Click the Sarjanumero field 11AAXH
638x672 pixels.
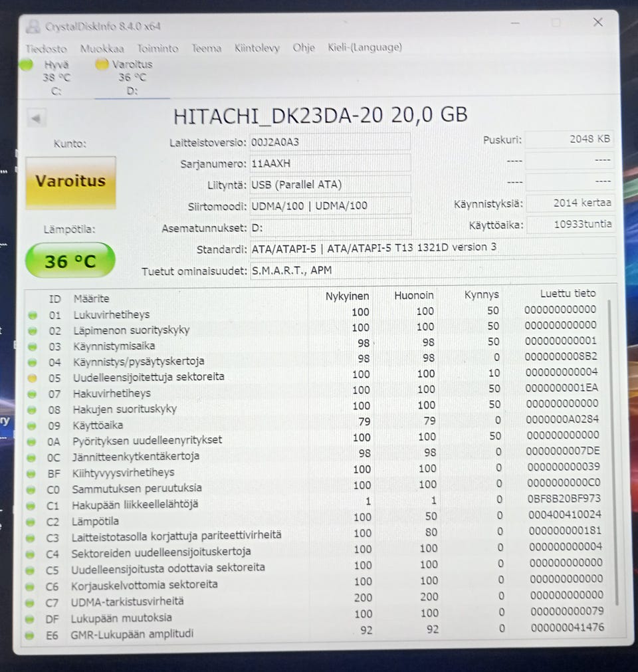click(x=330, y=164)
